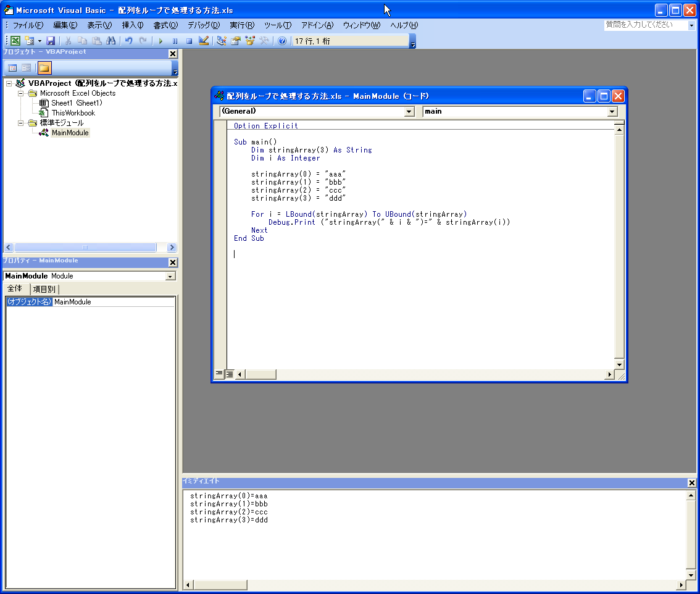
Task: Close the Immediate window panel
Action: (x=691, y=483)
